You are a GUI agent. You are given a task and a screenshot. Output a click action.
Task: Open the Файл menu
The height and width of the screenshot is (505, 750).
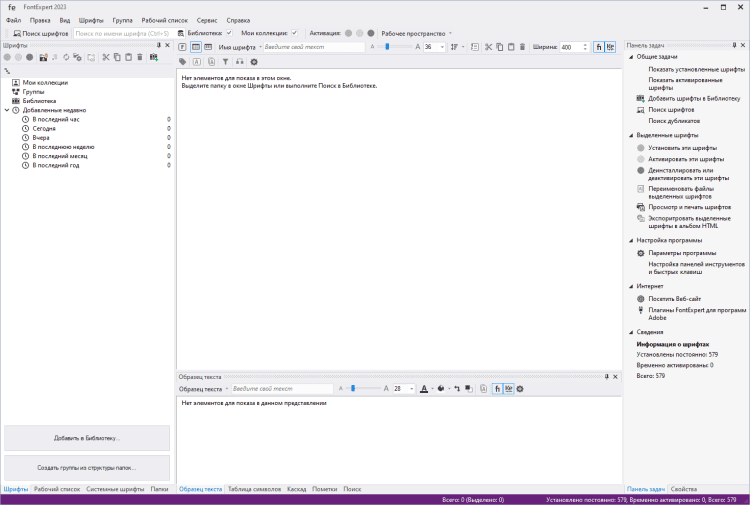13,21
